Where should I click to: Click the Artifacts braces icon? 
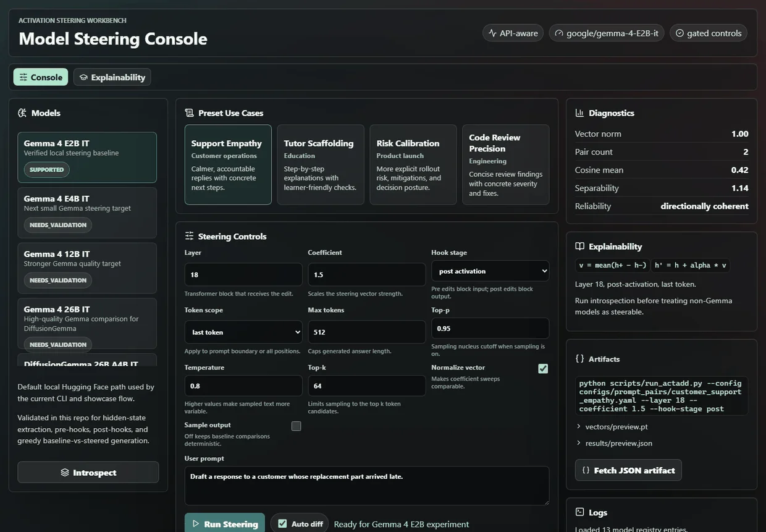point(579,358)
